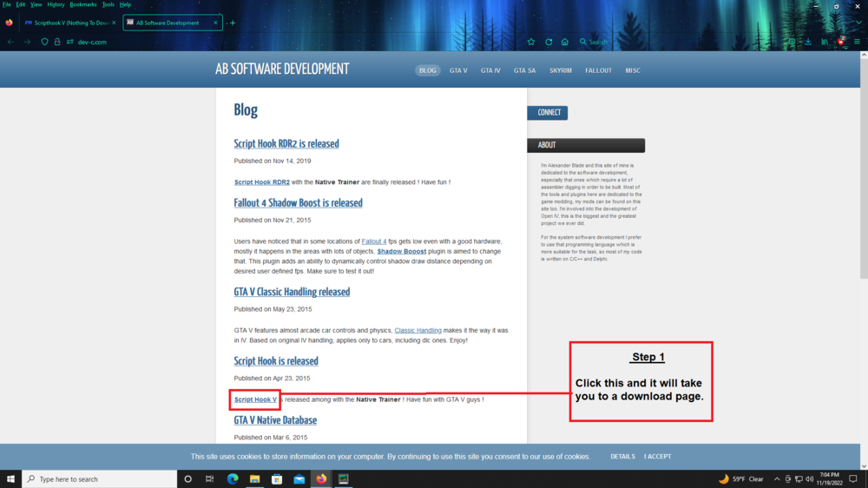Screen dimensions: 868x488
Task: Open the Tools menu
Action: [x=108, y=4]
